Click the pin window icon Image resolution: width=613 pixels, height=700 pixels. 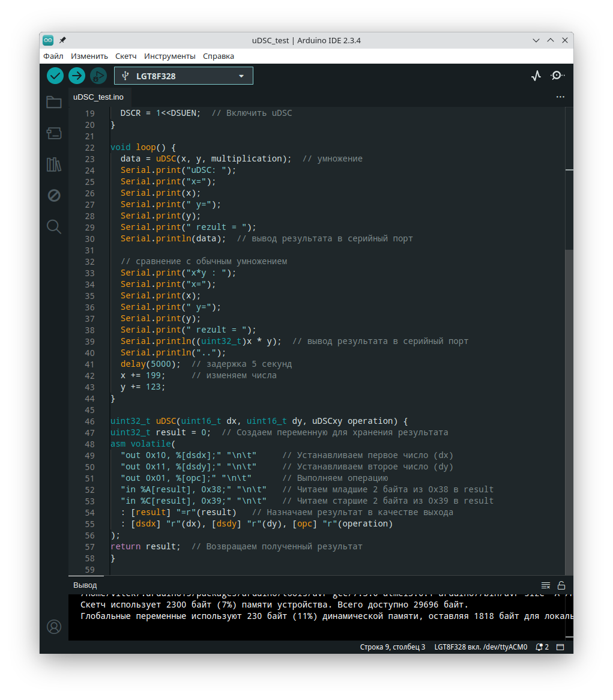[62, 40]
